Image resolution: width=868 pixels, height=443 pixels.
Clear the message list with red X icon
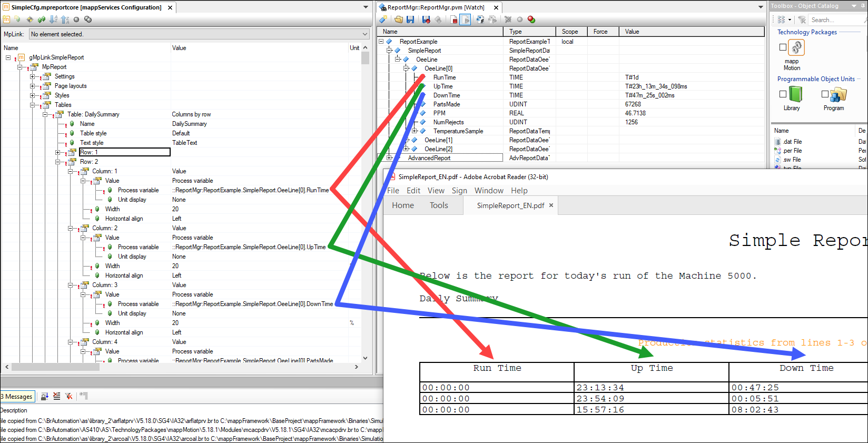coord(57,396)
